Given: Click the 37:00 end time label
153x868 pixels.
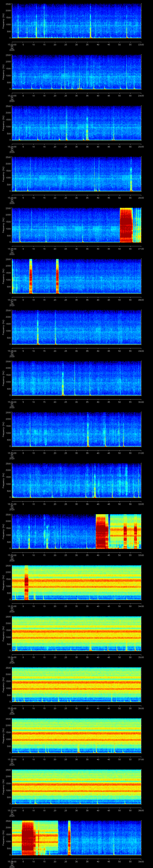Looking at the screenshot, I should [141, 759].
